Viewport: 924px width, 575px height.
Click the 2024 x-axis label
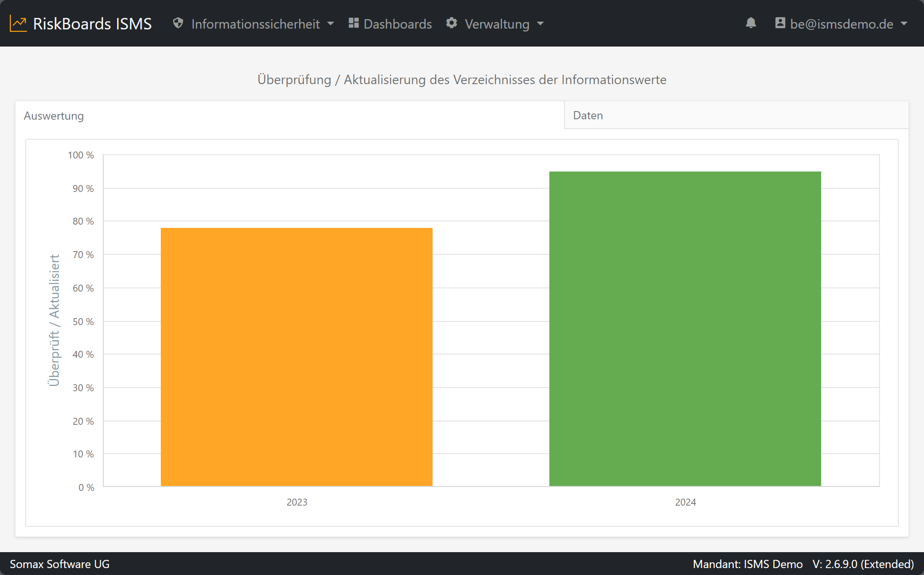coord(685,502)
